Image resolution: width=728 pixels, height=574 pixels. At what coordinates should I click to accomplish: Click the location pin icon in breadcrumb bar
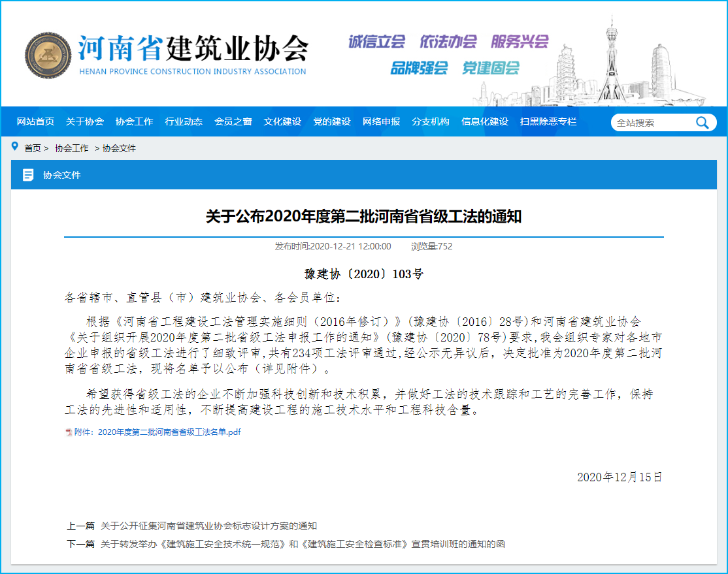tap(15, 147)
